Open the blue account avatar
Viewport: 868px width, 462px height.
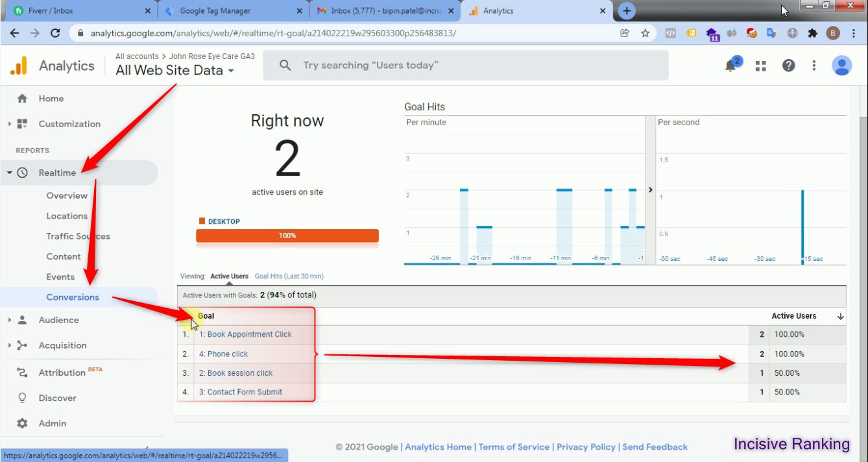842,66
